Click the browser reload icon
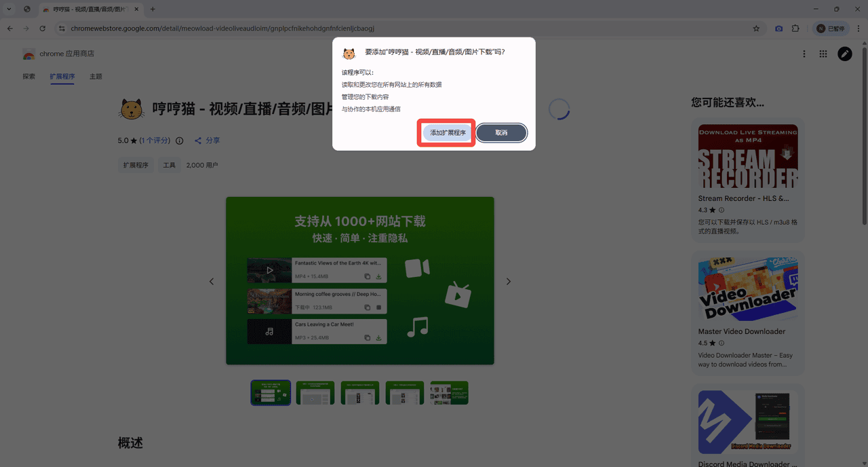 (43, 29)
